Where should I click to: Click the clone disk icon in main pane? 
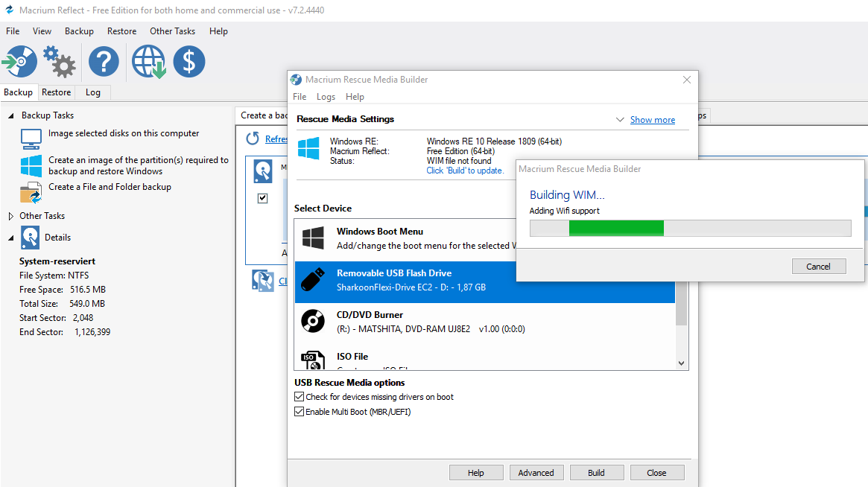263,281
